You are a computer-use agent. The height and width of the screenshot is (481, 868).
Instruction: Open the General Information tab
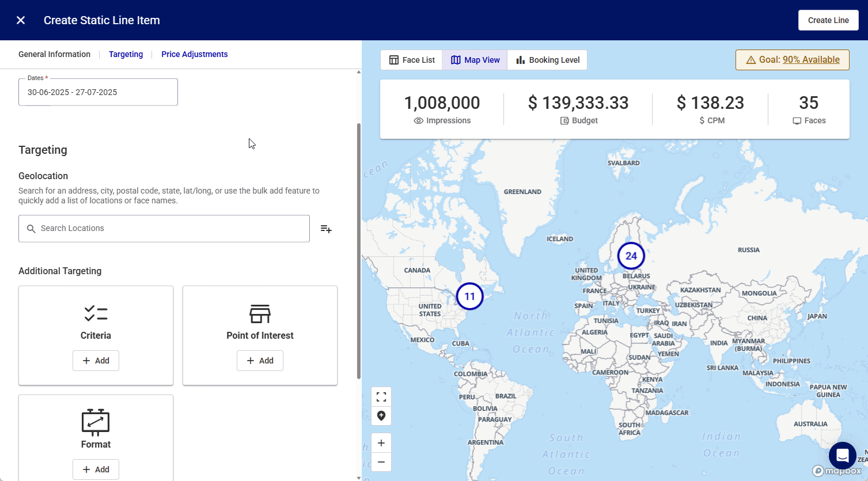click(x=54, y=54)
